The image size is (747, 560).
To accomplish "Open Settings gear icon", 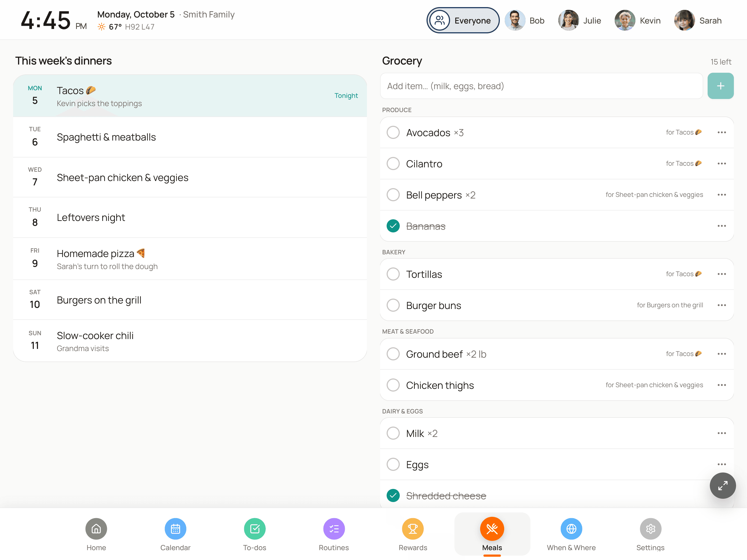I will (x=650, y=529).
